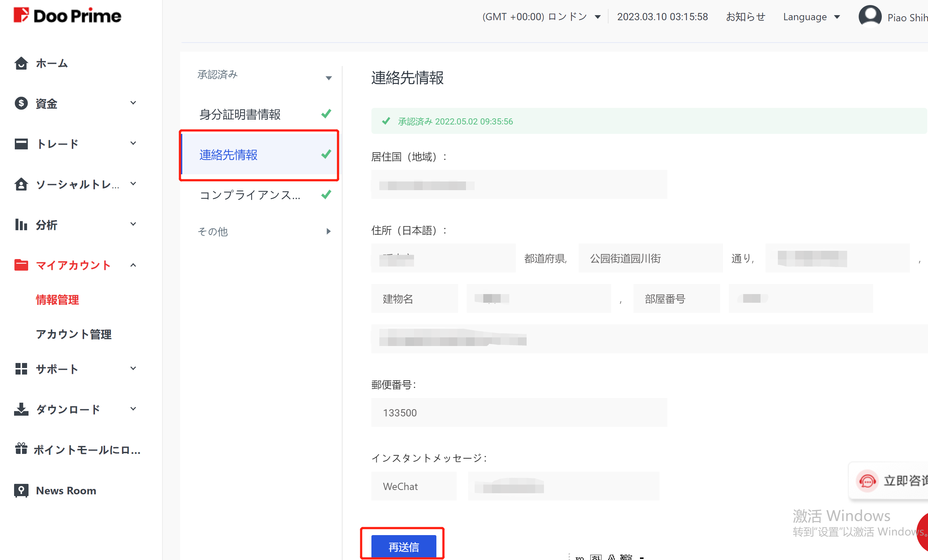Image resolution: width=928 pixels, height=560 pixels.
Task: Click the 郵便番号 field showing 133500
Action: [519, 412]
